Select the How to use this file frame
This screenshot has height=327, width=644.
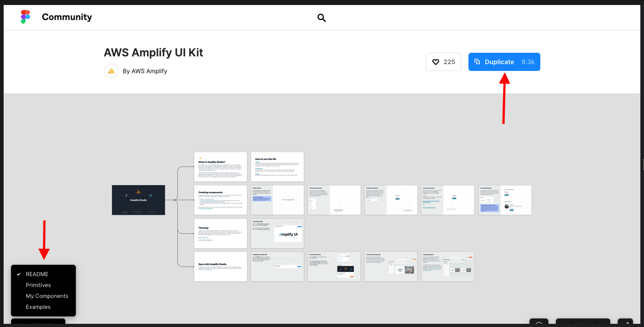[277, 166]
